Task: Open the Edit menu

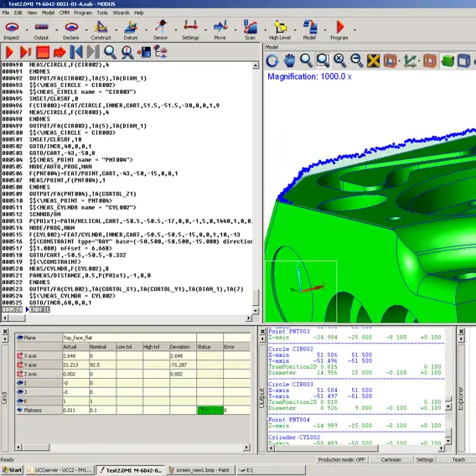Action: (x=18, y=13)
